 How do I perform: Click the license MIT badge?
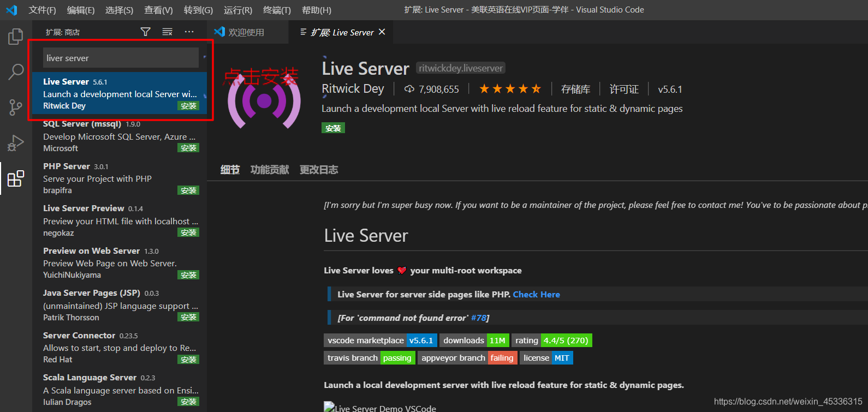coord(546,358)
